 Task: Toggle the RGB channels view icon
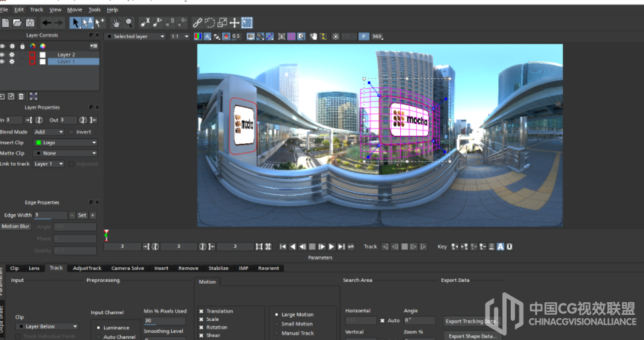coord(198,36)
